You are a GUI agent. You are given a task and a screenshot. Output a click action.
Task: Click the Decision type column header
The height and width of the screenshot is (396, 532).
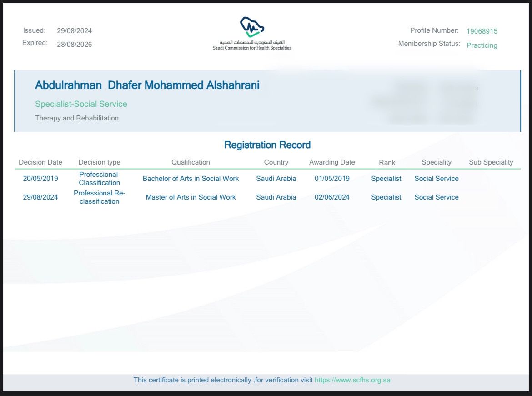click(100, 162)
